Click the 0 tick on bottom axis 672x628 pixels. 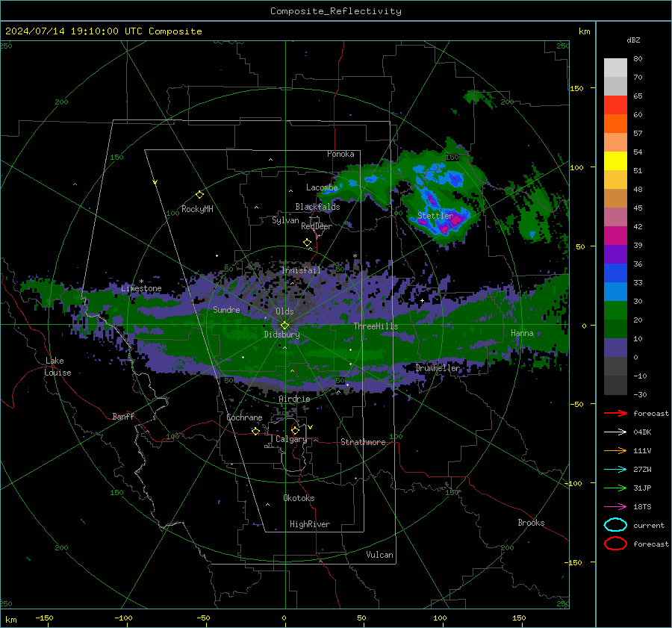pyautogui.click(x=284, y=618)
